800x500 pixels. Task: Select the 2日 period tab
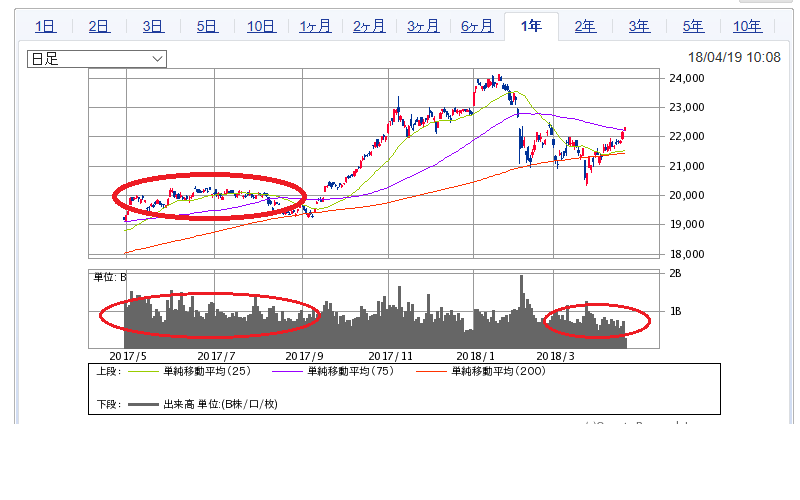tap(99, 27)
